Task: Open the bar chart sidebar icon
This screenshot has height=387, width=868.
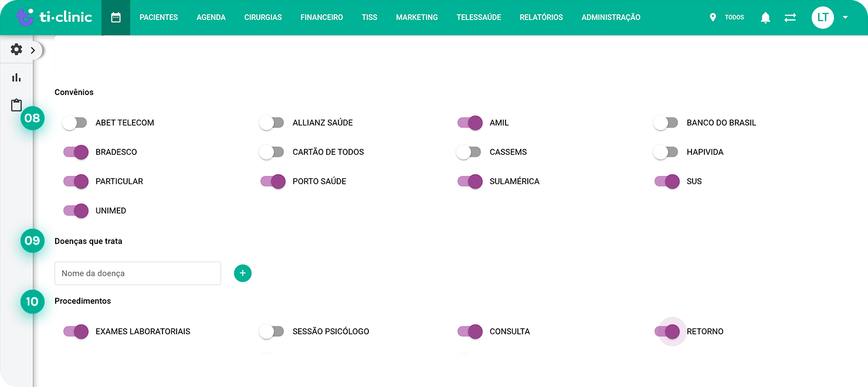Action: [16, 77]
